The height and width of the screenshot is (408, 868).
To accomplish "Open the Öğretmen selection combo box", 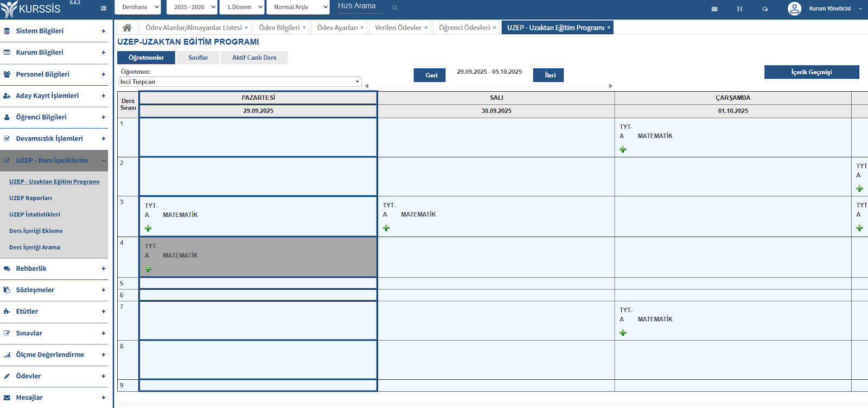I will [240, 82].
